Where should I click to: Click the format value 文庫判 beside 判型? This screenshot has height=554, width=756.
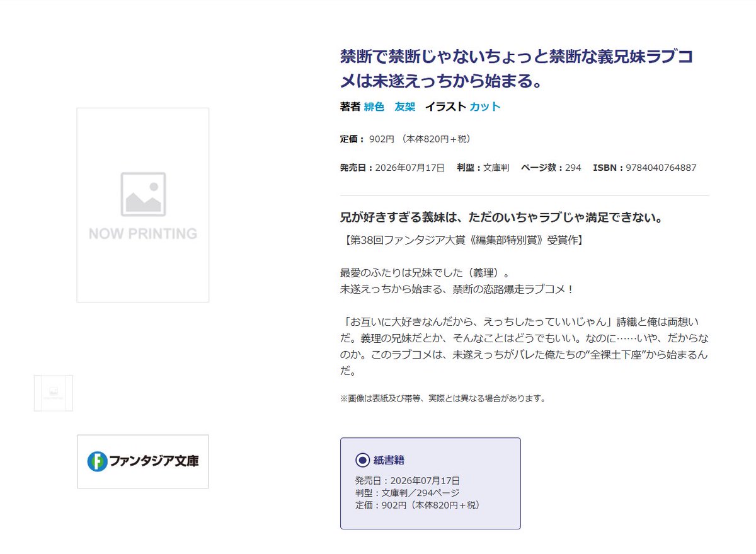[x=496, y=168]
